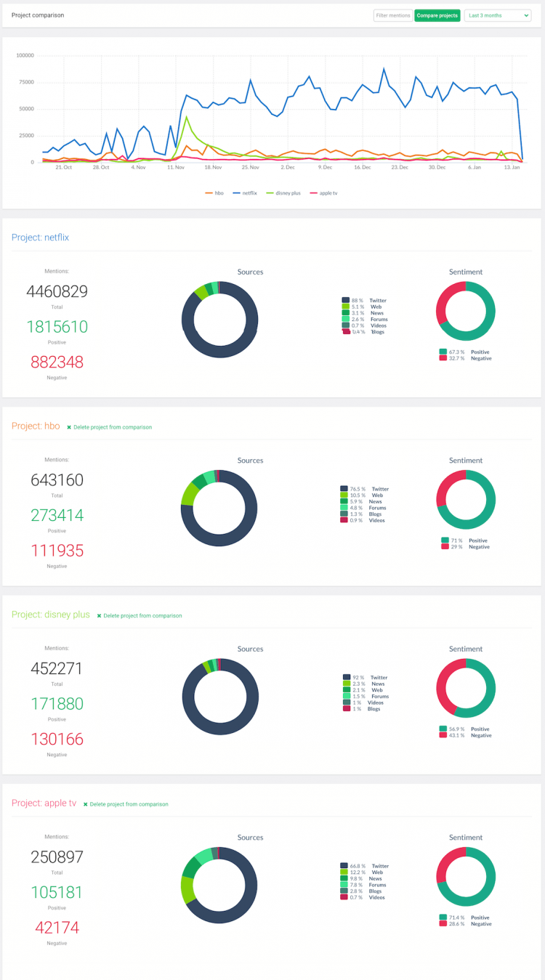
Task: Click apple tv total mentions 250897
Action: pyautogui.click(x=57, y=857)
